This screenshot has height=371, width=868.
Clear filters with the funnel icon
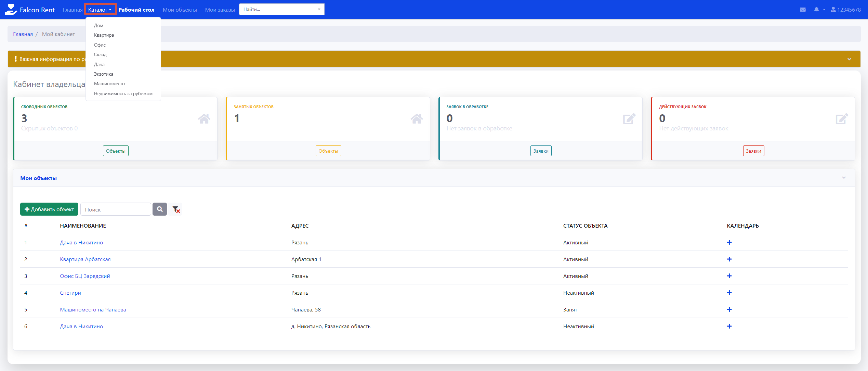tap(176, 209)
